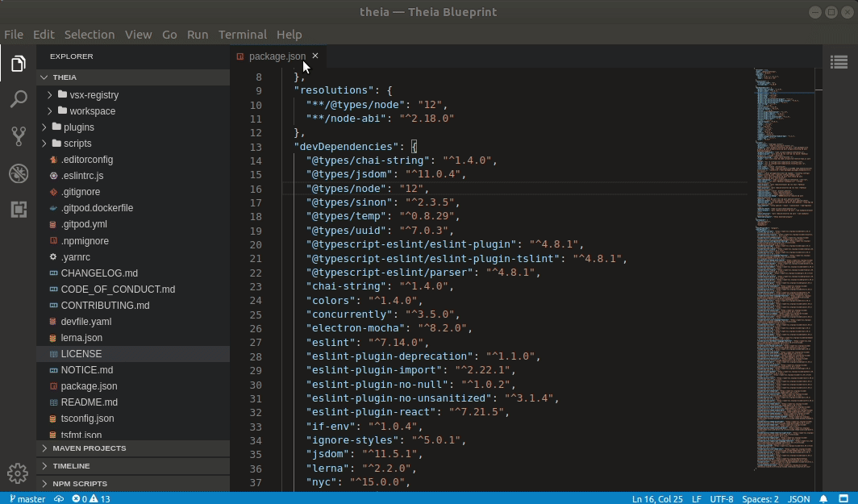Open the Plugins view in the activity bar
The width and height of the screenshot is (858, 504).
pyautogui.click(x=18, y=210)
